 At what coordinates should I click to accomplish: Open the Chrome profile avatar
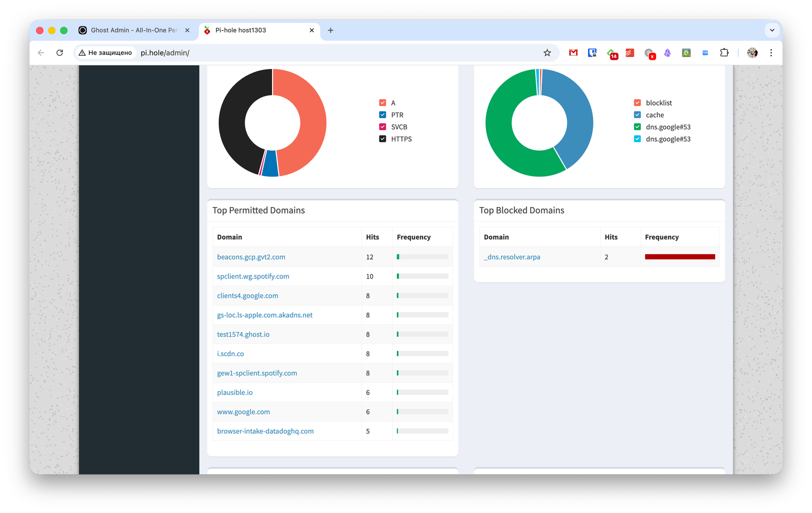[752, 53]
